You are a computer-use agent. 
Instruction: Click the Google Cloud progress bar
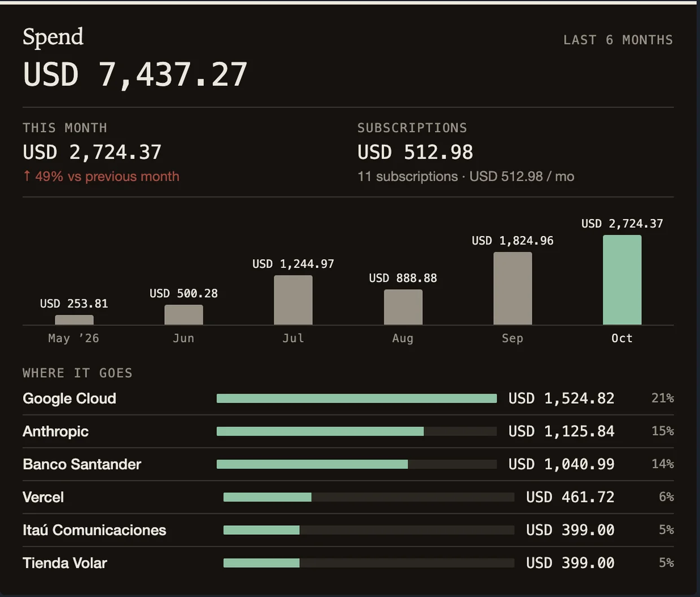click(x=357, y=398)
